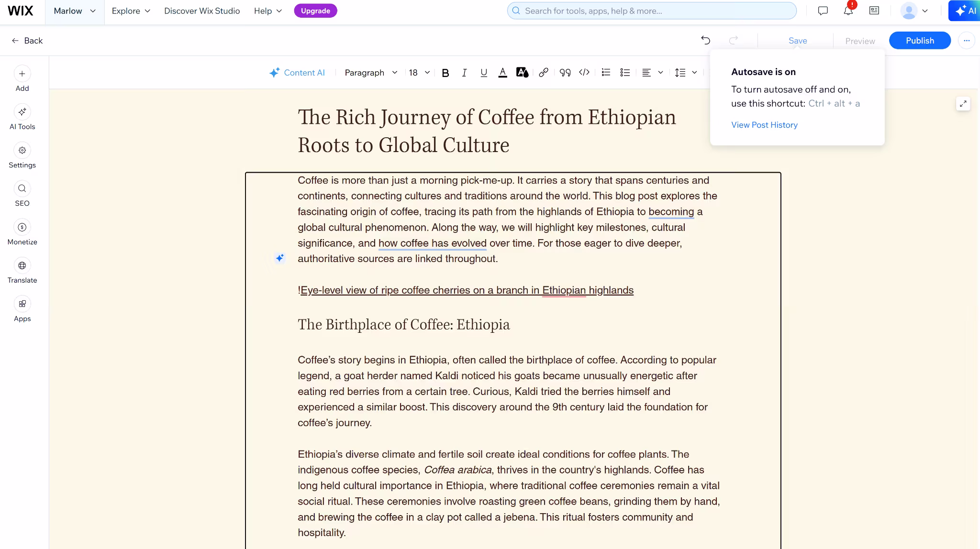Click the Autosave is on heading
This screenshot has width=980, height=549.
pos(763,72)
